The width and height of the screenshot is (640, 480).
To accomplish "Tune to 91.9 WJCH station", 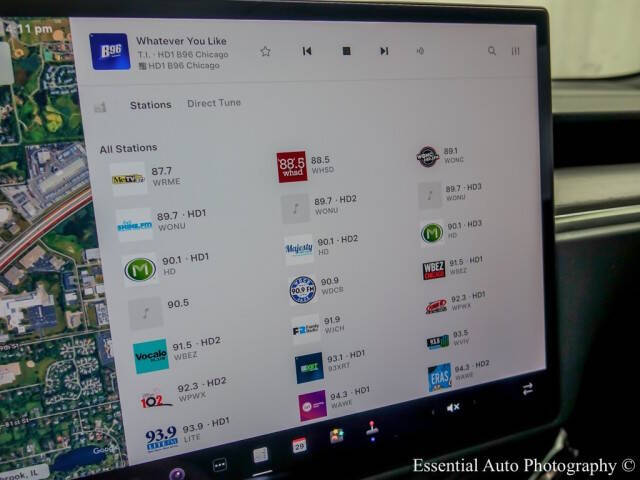I will pyautogui.click(x=318, y=327).
